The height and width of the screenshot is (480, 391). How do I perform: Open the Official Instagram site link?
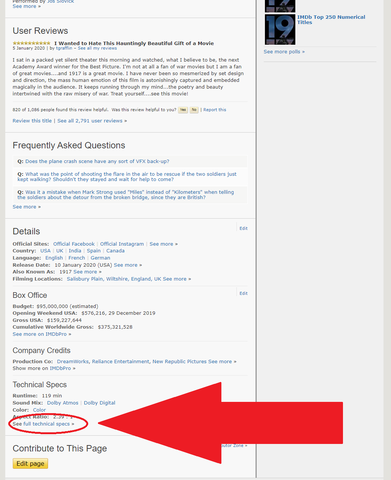tap(122, 244)
